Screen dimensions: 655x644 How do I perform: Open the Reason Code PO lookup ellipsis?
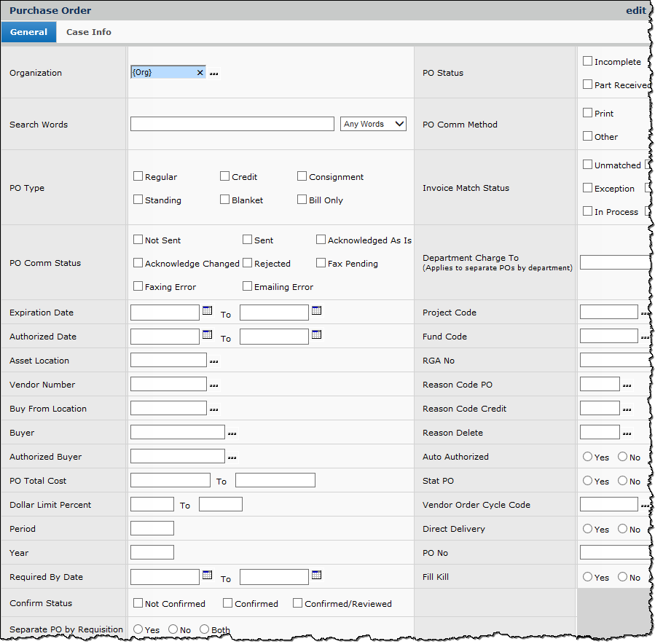click(x=627, y=385)
